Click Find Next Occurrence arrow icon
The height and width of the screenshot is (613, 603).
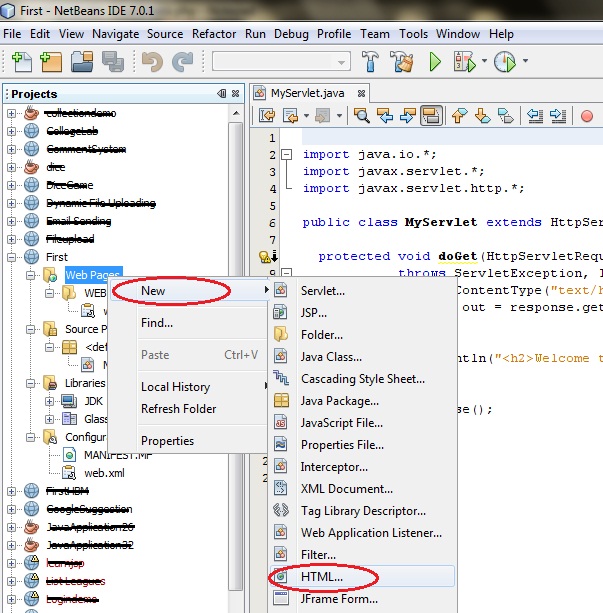[408, 116]
